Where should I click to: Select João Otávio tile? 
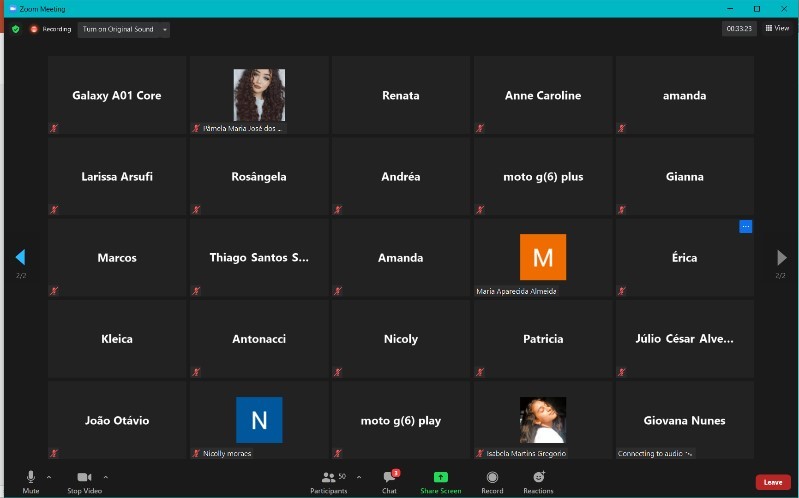point(117,420)
